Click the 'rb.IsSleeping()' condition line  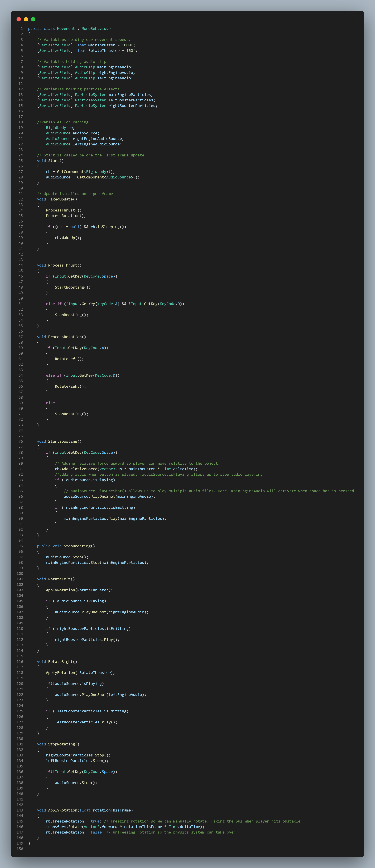tap(86, 227)
